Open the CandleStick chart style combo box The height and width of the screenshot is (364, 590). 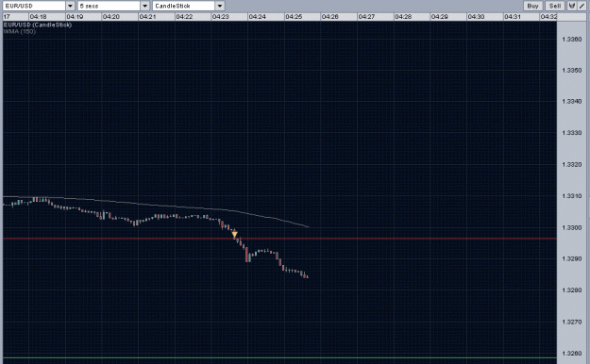coord(189,6)
